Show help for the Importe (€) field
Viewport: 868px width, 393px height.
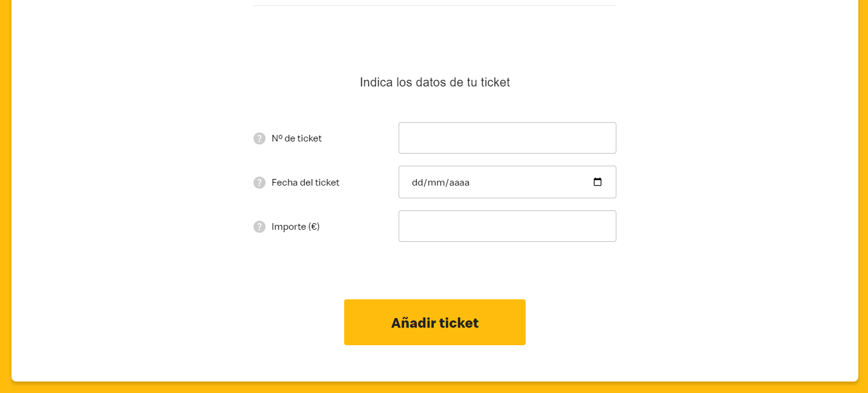[259, 227]
